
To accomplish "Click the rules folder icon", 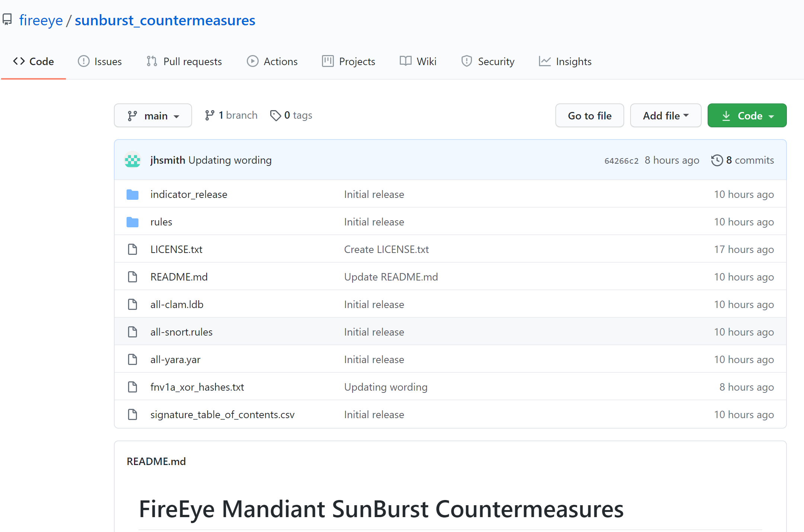I will (x=133, y=222).
